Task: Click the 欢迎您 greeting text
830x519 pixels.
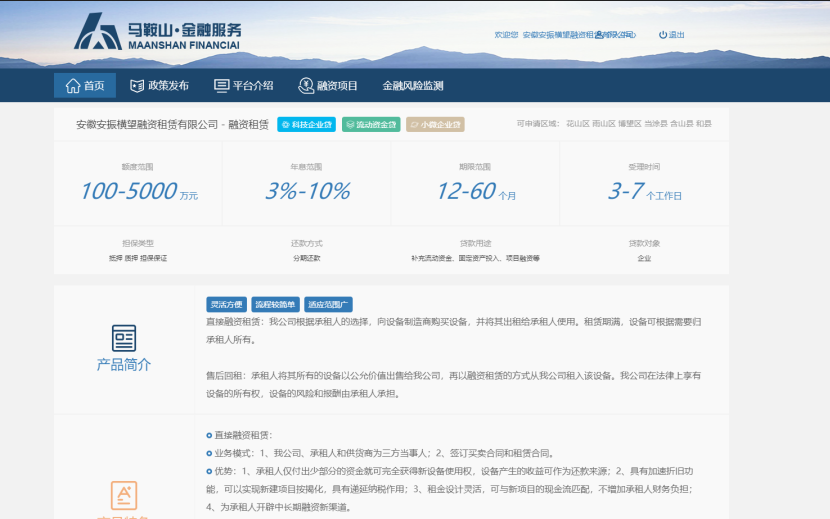Action: click(506, 35)
